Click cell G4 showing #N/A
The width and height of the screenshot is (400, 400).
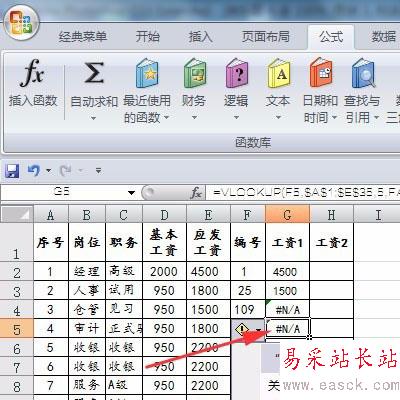tap(287, 309)
